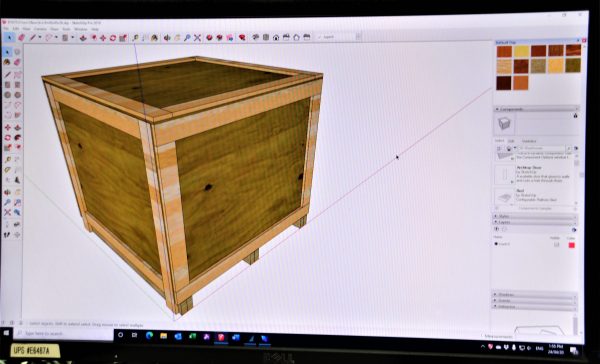Select the Scale tool in top toolbar
Image resolution: width=600 pixels, height=364 pixels.
tap(123, 38)
